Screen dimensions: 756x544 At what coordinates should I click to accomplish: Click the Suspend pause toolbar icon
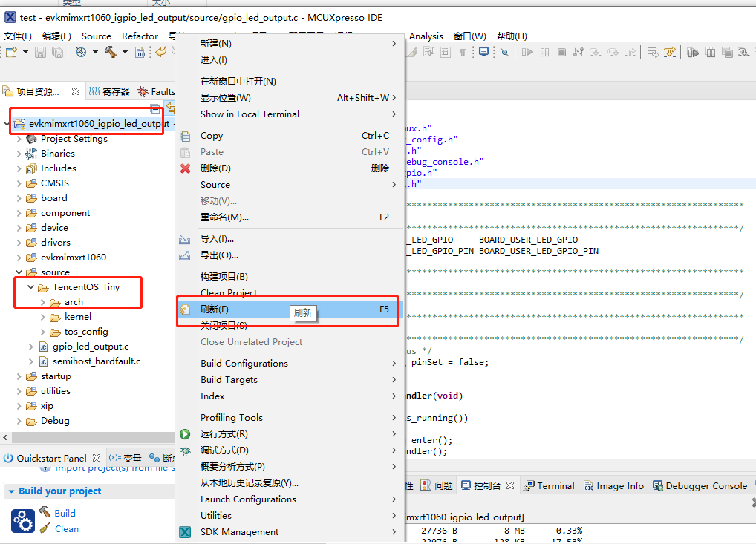(x=545, y=52)
